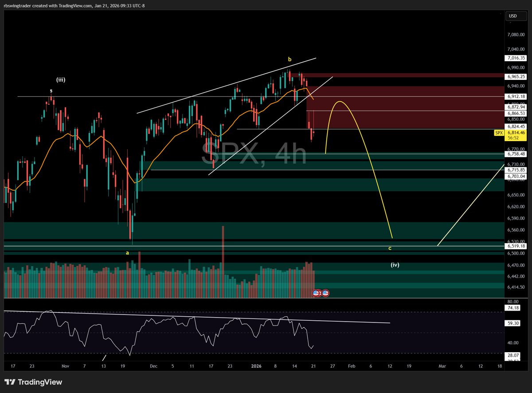
Task: Click the 74.18 RSI scale label
Action: (514, 307)
